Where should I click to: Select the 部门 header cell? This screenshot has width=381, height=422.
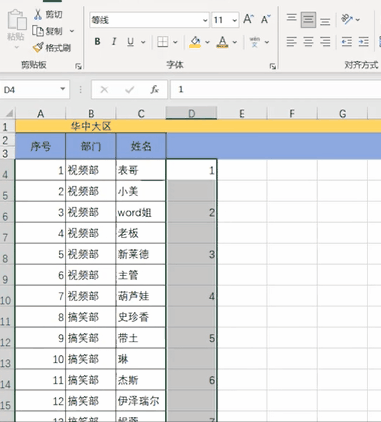91,146
